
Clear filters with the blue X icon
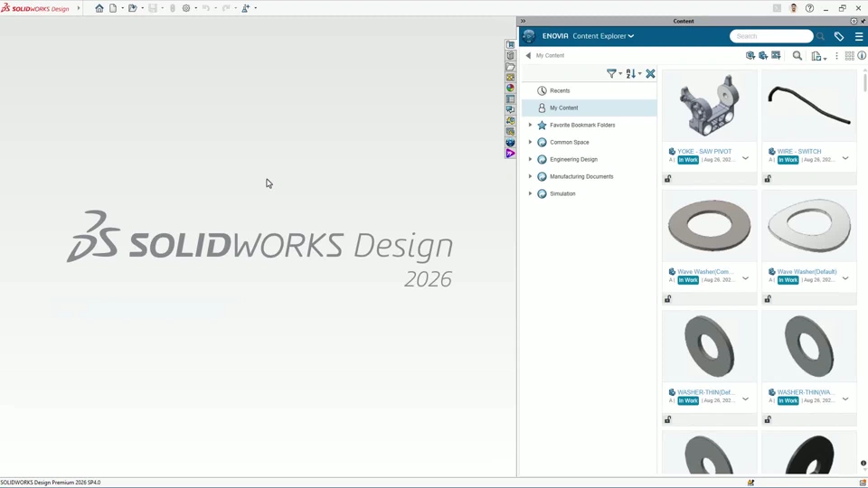[x=650, y=73]
